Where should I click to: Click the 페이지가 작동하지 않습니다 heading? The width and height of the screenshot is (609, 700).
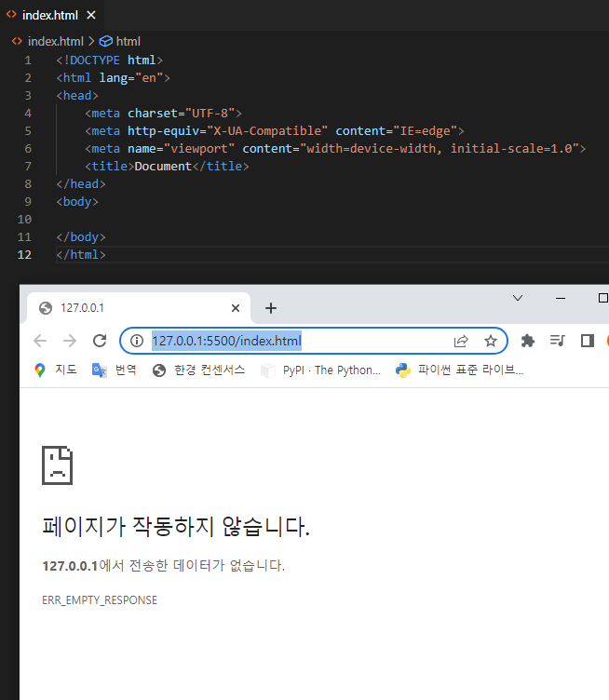pyautogui.click(x=176, y=526)
